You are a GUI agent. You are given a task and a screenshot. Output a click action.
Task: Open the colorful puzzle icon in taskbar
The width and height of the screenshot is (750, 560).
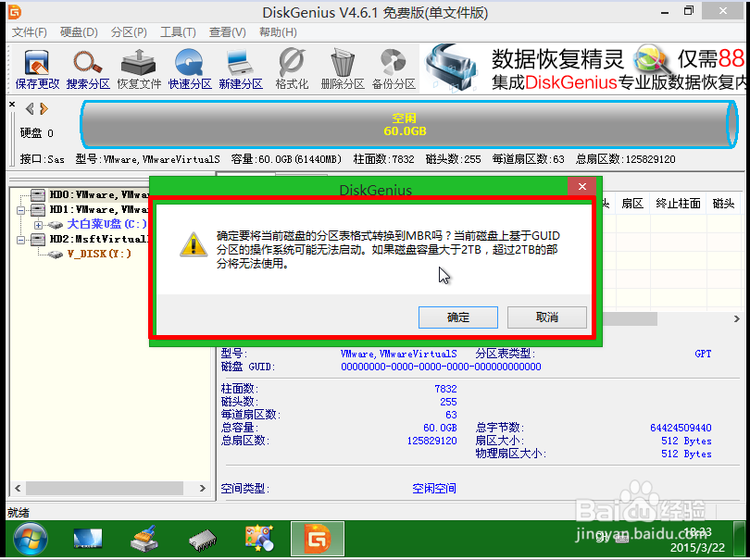pos(259,539)
